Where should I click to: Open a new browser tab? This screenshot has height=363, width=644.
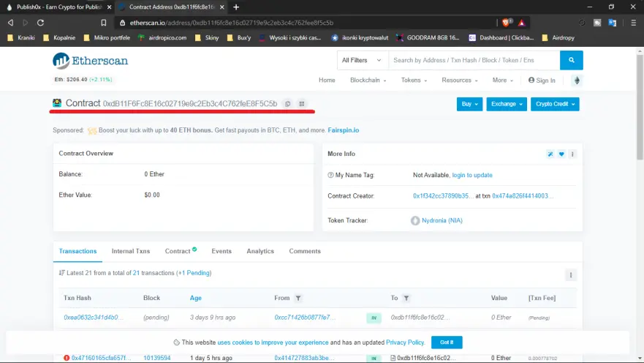click(236, 7)
